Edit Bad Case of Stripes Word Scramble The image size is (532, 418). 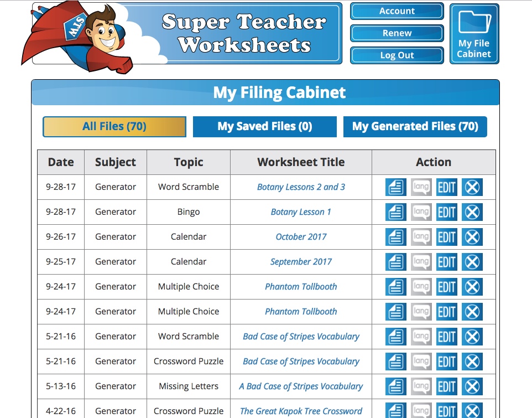[x=446, y=337]
